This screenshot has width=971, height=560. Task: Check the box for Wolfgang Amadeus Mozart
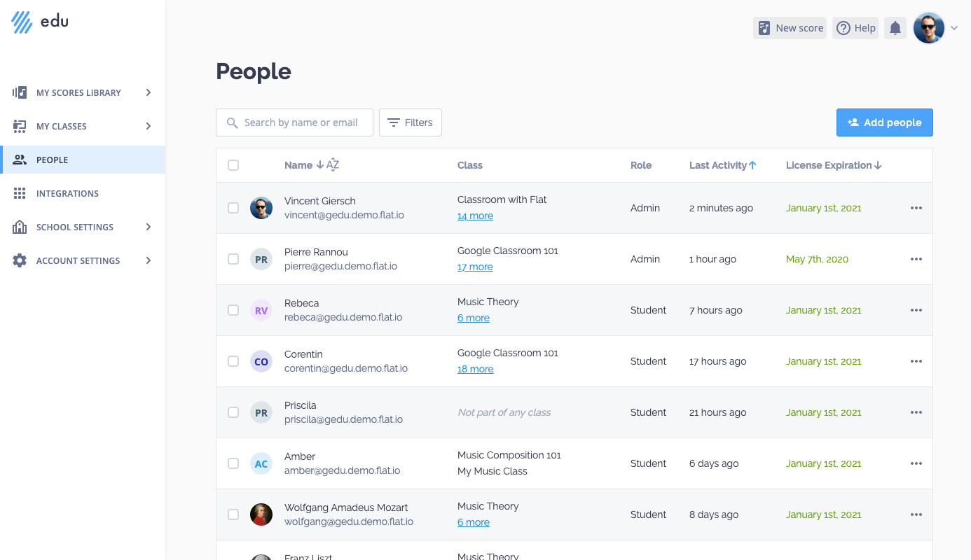pos(233,514)
